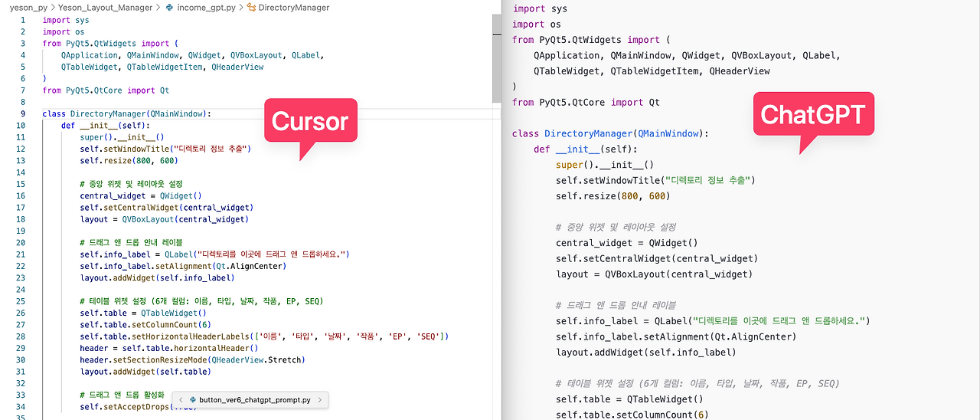Viewport: 980px width, 420px height.
Task: Click line number 20 in Cursor gutter
Action: pyautogui.click(x=21, y=243)
